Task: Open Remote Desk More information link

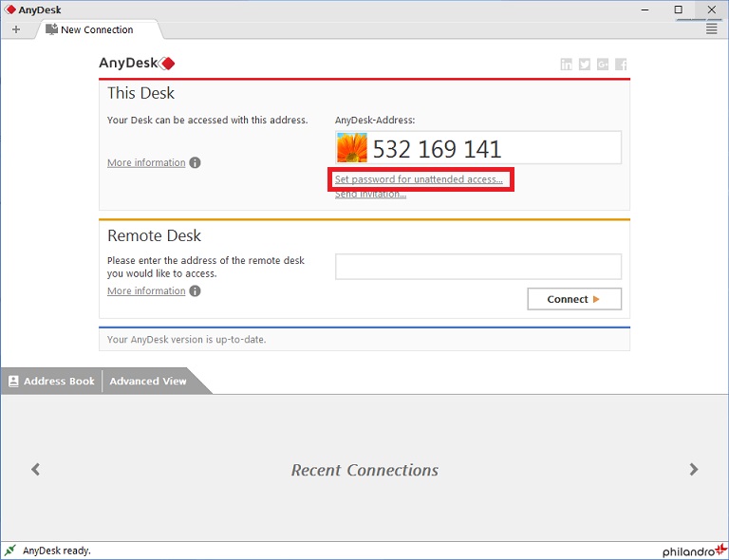Action: click(x=146, y=291)
